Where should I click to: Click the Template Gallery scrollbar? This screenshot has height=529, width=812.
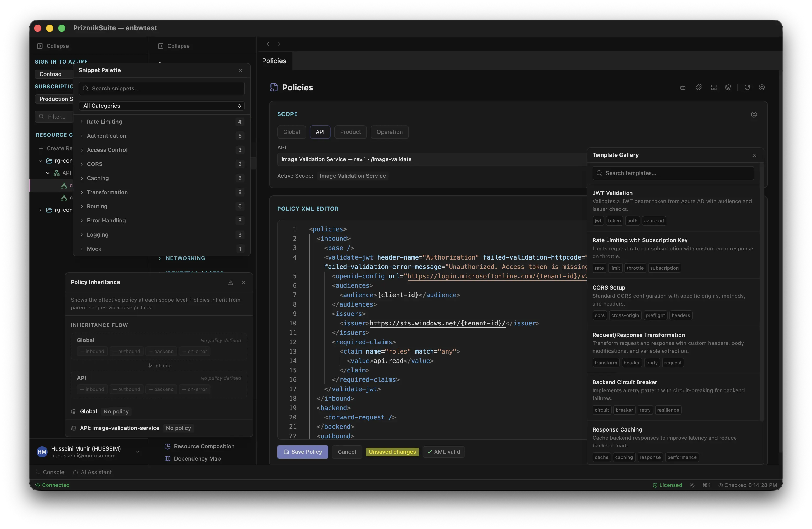tap(762, 291)
